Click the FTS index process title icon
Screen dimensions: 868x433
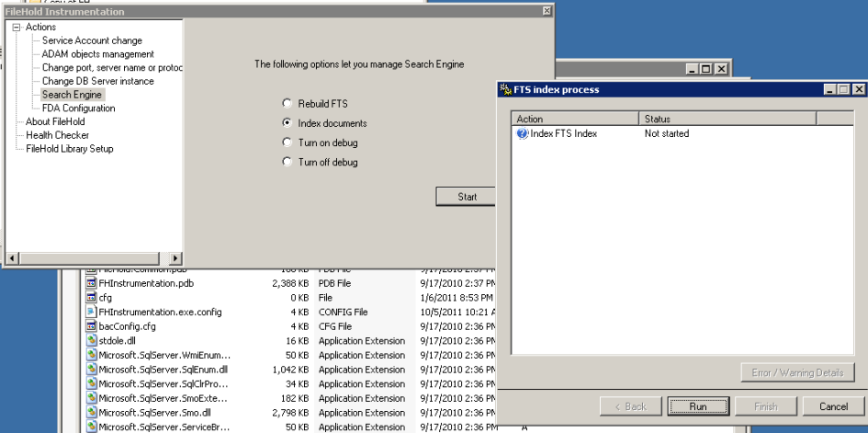click(x=505, y=89)
